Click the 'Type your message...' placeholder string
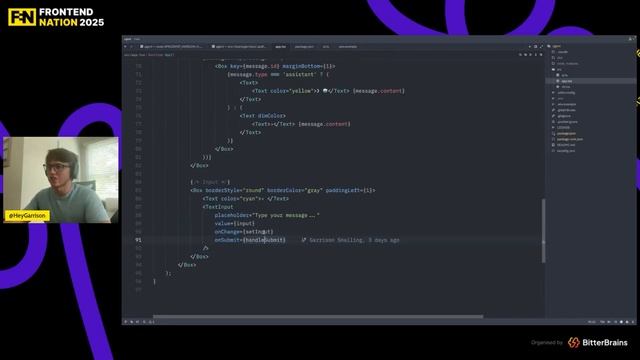 286,215
